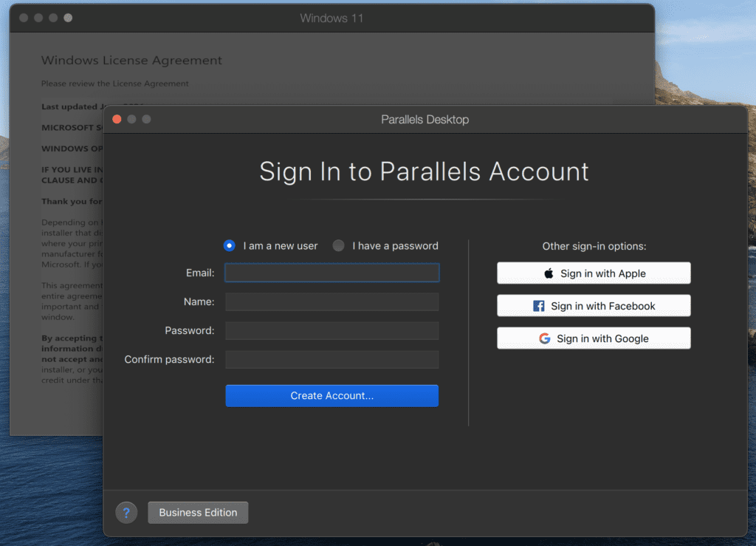Focus the Confirm password field
This screenshot has height=546, width=756.
(331, 359)
